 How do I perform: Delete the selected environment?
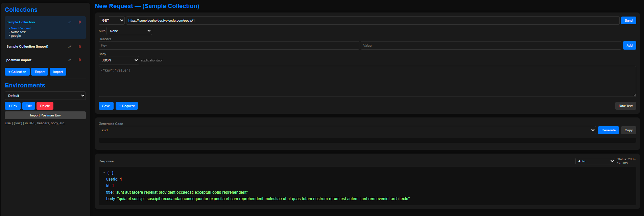tap(45, 106)
